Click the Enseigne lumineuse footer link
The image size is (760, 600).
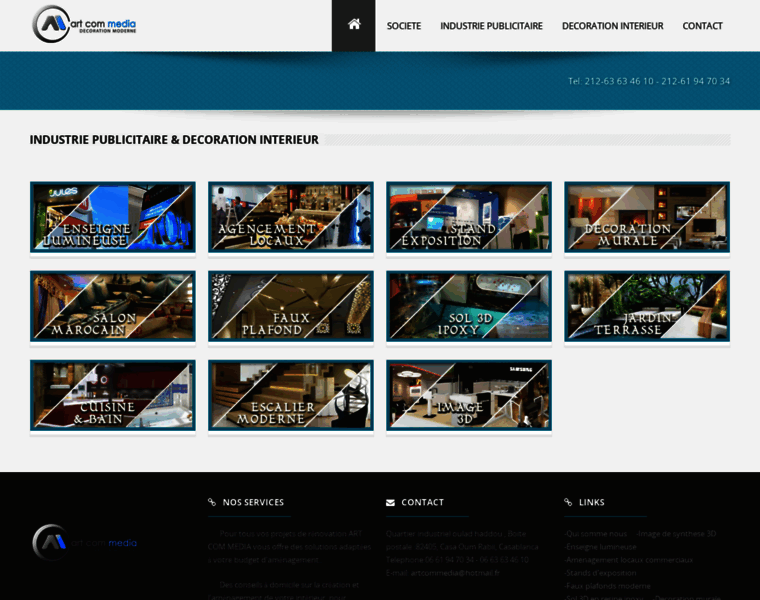(x=601, y=547)
